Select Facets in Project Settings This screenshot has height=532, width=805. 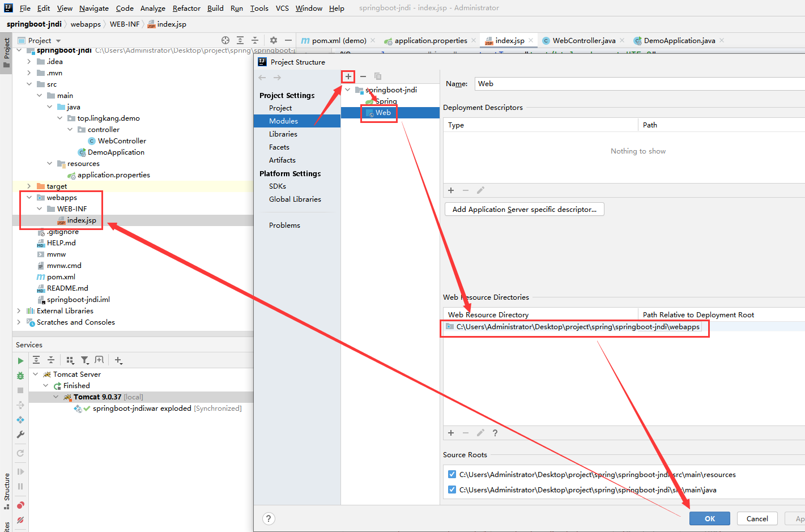click(279, 147)
